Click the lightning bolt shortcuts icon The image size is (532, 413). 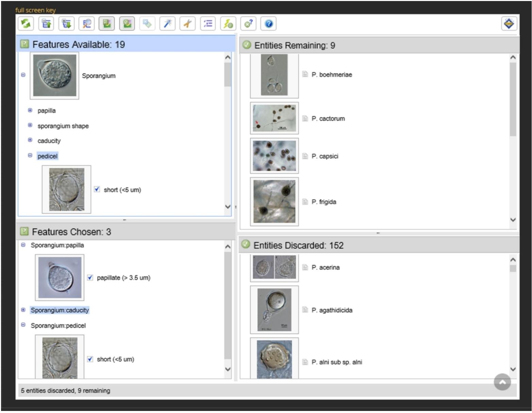pos(228,23)
